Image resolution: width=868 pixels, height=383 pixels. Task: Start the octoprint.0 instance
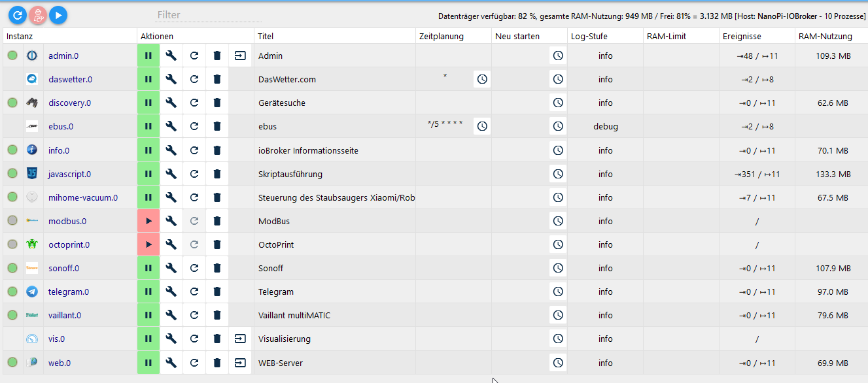148,244
